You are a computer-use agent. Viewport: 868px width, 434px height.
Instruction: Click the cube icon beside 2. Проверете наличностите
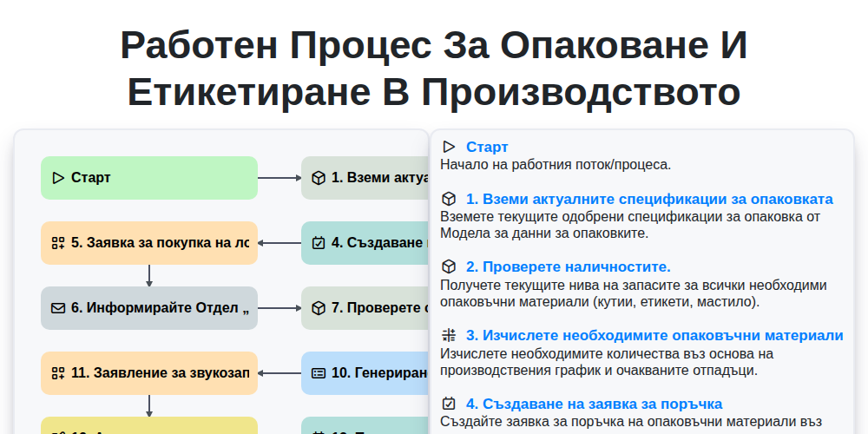(x=449, y=266)
